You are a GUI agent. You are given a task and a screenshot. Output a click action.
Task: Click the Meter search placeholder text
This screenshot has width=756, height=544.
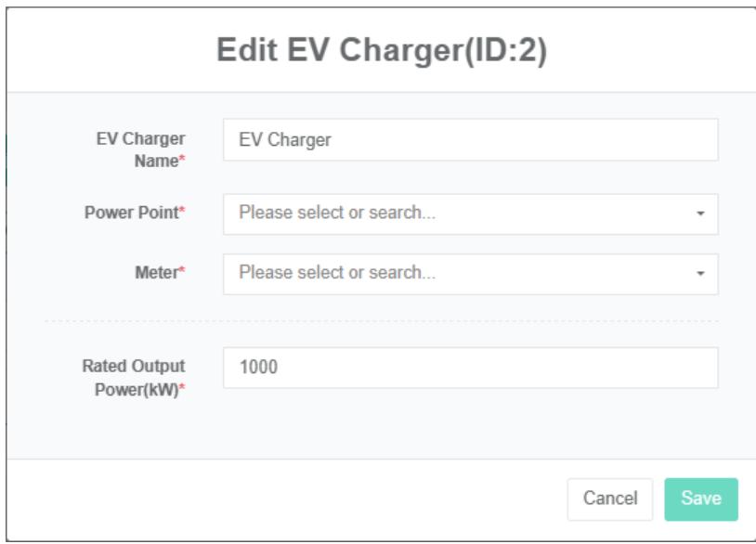337,273
